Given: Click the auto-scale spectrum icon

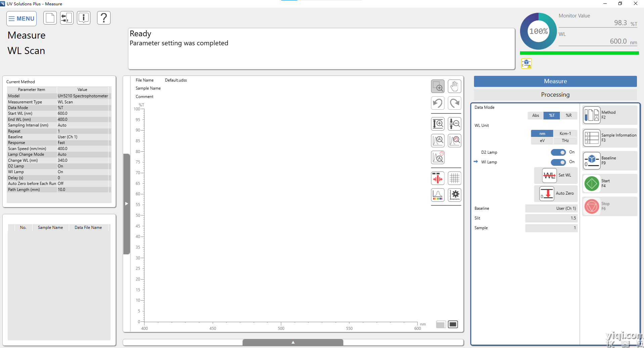Looking at the screenshot, I should pos(438,141).
